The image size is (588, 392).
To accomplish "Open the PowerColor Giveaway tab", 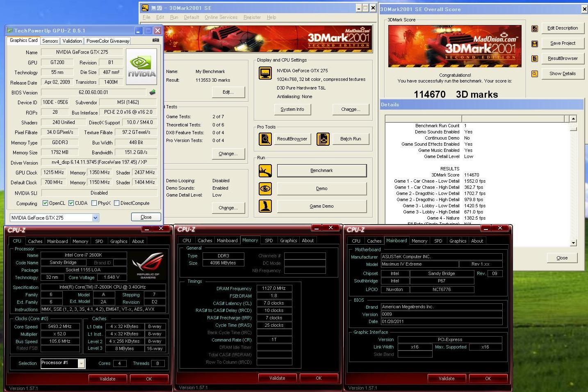I will click(x=108, y=41).
